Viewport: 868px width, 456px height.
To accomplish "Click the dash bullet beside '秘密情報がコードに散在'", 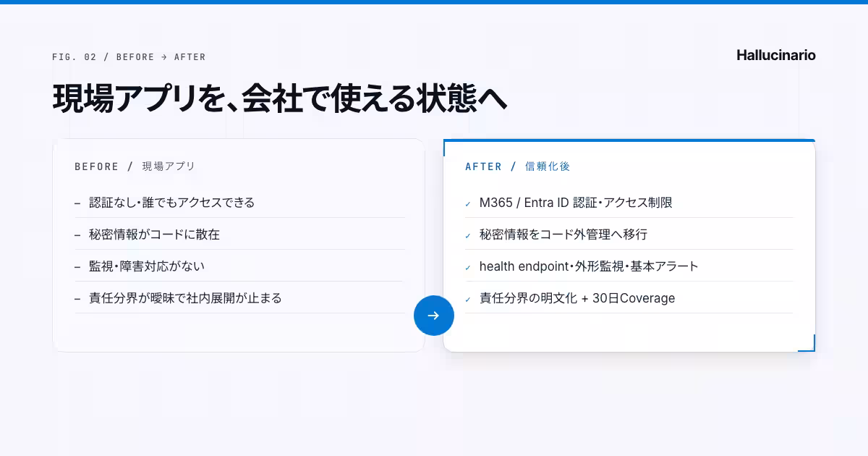I will (77, 235).
